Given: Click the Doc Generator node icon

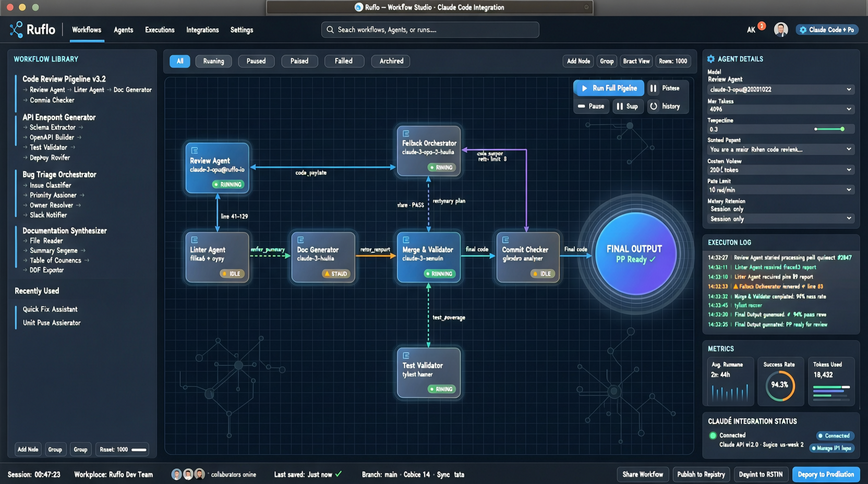Looking at the screenshot, I should tap(300, 240).
